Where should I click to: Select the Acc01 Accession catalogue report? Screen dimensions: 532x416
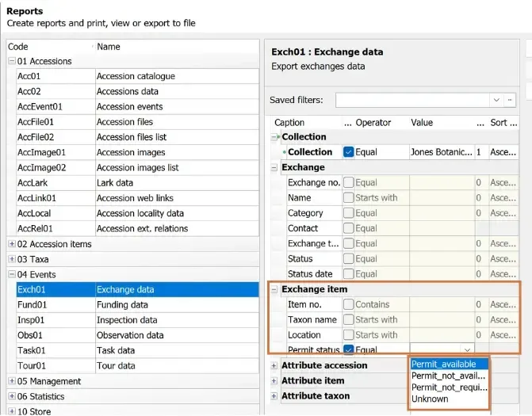pos(137,76)
